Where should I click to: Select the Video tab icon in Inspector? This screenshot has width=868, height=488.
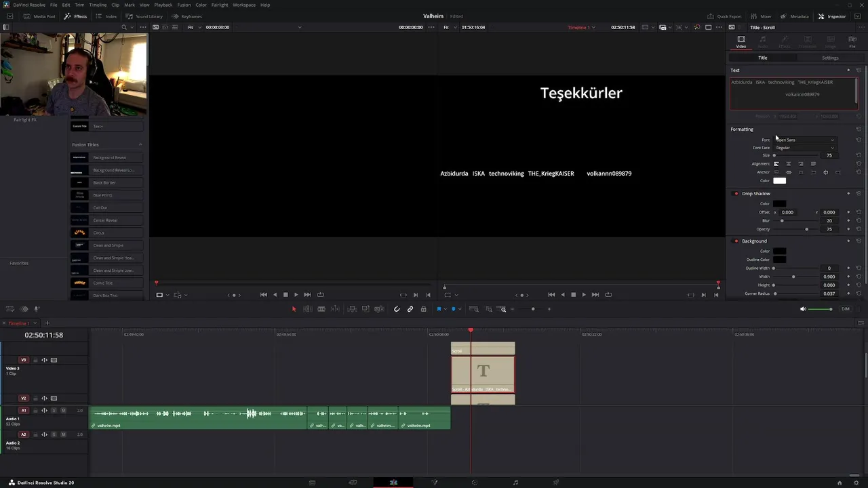(741, 42)
